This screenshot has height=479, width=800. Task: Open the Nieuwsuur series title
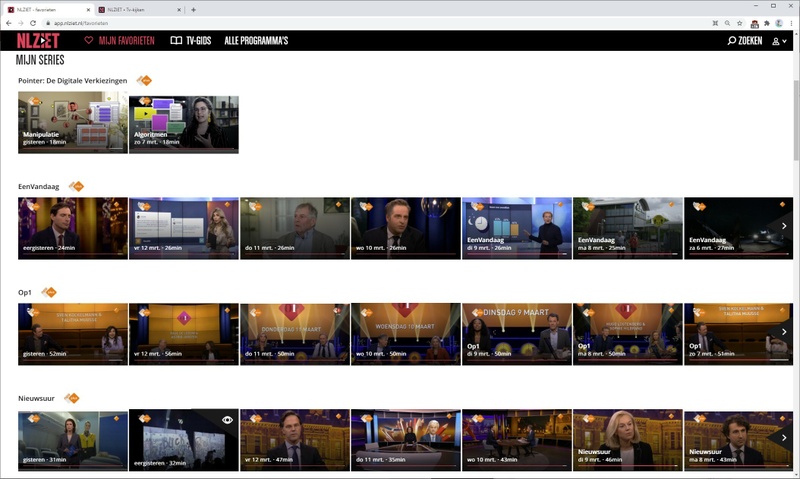36,398
